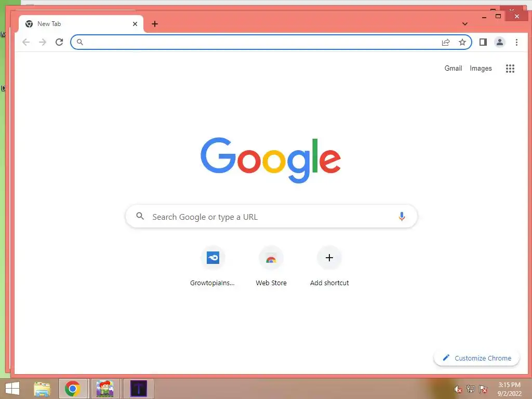The width and height of the screenshot is (532, 399).
Task: Share this page via share icon
Action: pyautogui.click(x=445, y=42)
